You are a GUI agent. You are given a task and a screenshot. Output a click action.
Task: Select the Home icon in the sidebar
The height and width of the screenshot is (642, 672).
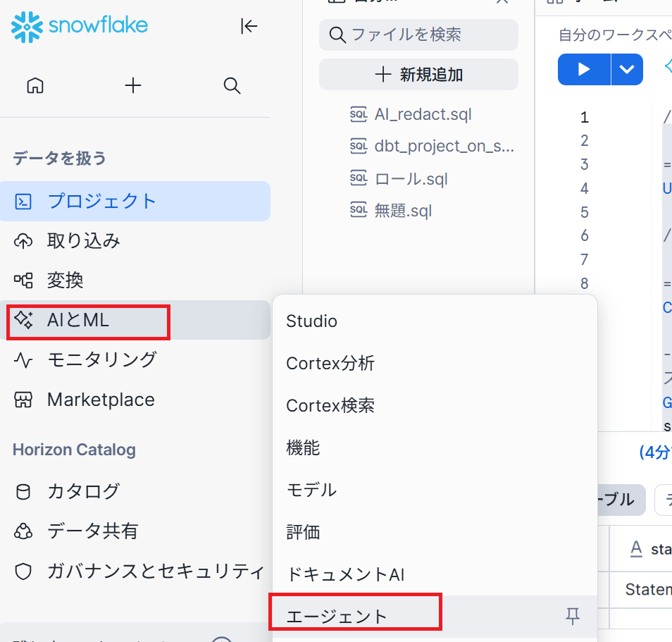[35, 85]
